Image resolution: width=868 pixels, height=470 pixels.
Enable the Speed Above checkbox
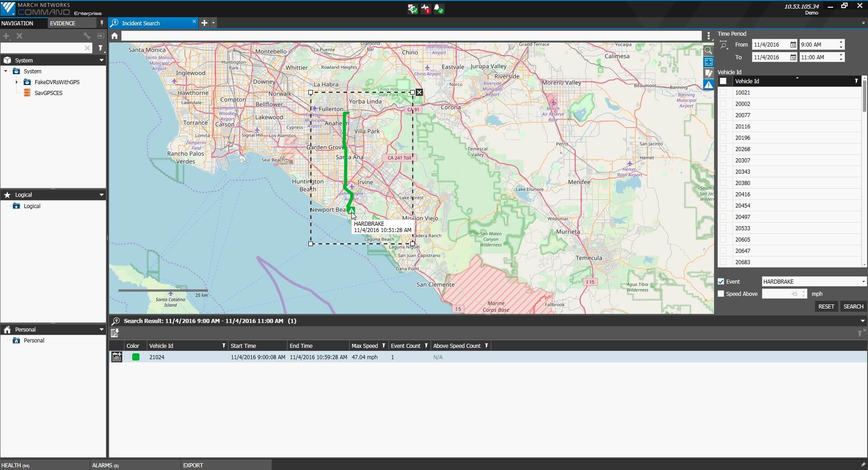(721, 294)
